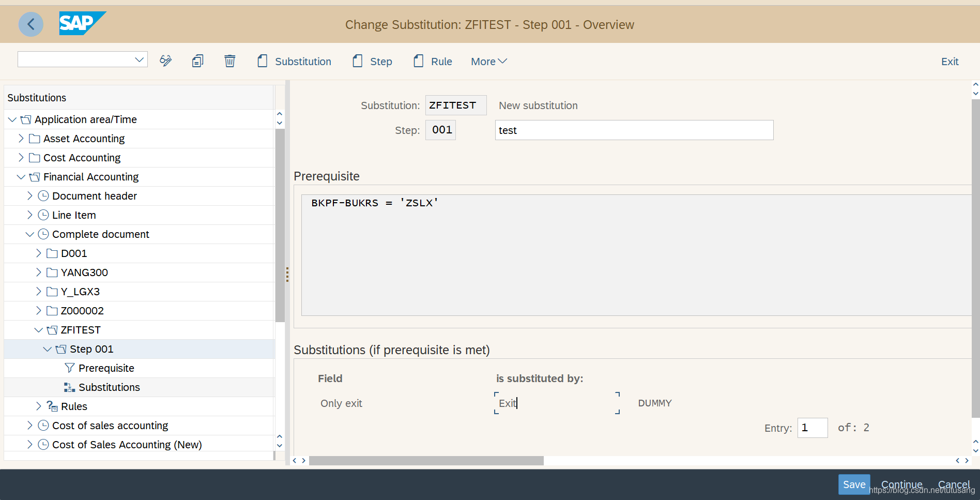Click the Cost Accounting folder icon

35,158
